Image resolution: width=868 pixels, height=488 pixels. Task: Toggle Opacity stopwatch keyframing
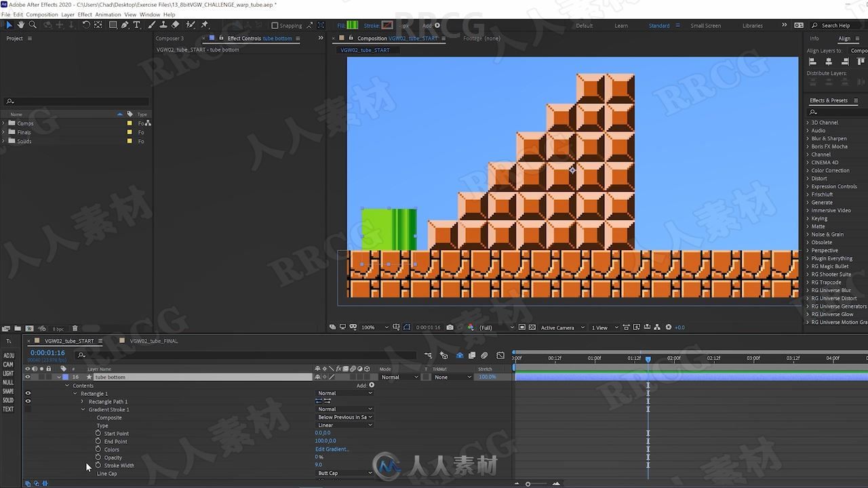[98, 457]
